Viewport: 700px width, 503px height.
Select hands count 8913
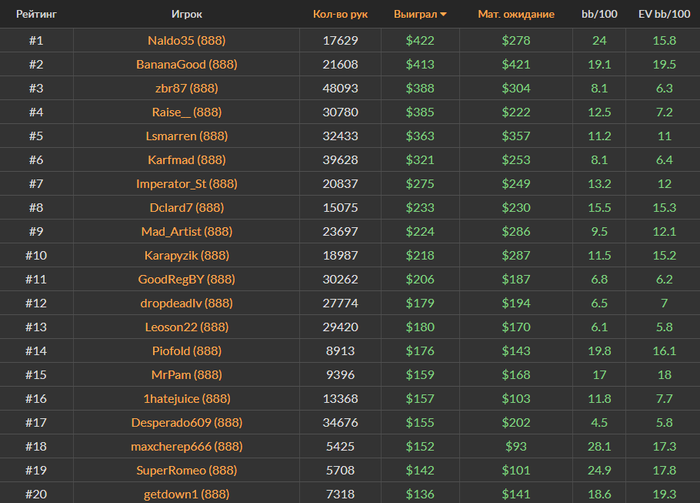340,351
